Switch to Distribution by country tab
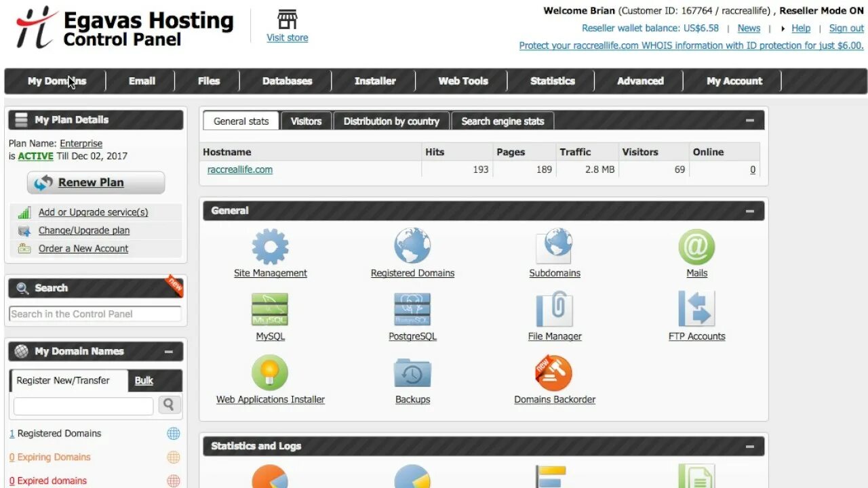Image resolution: width=868 pixels, height=488 pixels. tap(391, 121)
